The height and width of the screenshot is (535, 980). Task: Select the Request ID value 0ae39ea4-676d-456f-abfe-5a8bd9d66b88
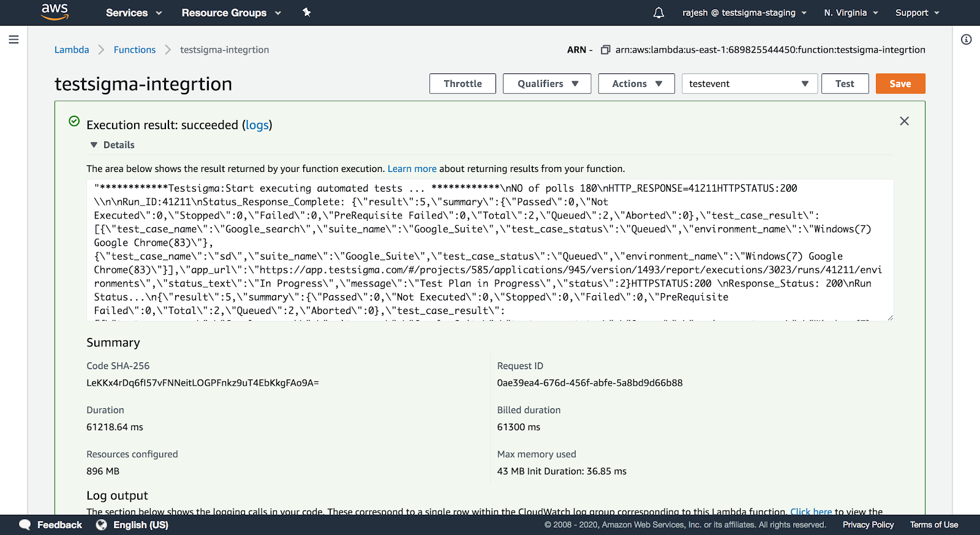pos(590,383)
